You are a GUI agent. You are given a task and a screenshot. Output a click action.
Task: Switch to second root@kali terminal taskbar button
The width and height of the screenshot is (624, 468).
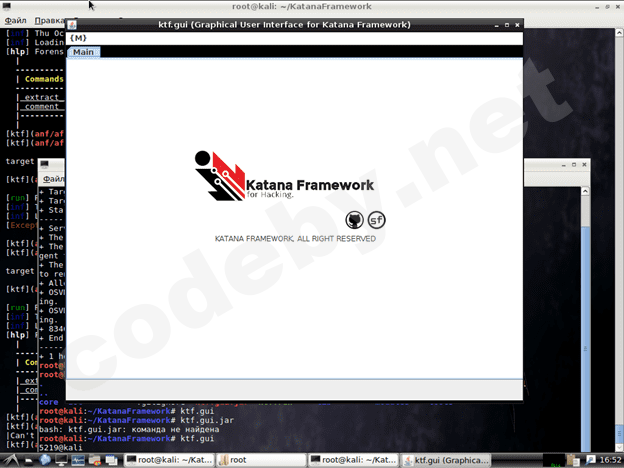click(353, 460)
